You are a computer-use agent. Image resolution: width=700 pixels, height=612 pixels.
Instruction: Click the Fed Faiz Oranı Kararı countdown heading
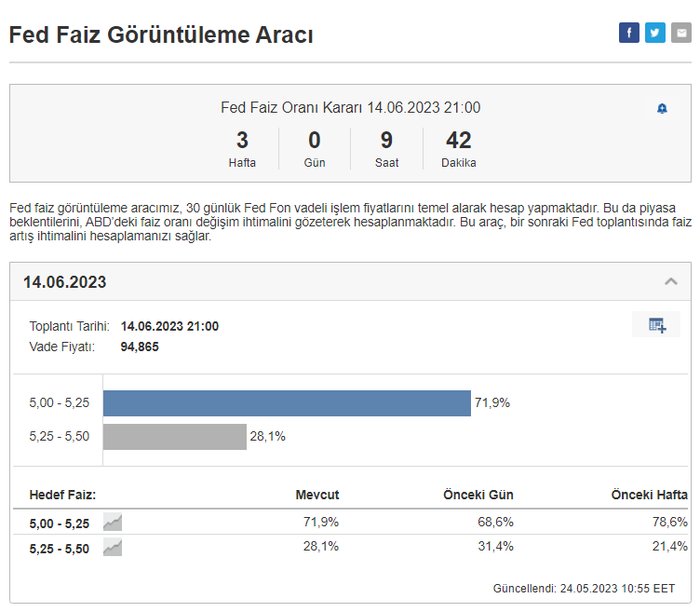(x=350, y=108)
